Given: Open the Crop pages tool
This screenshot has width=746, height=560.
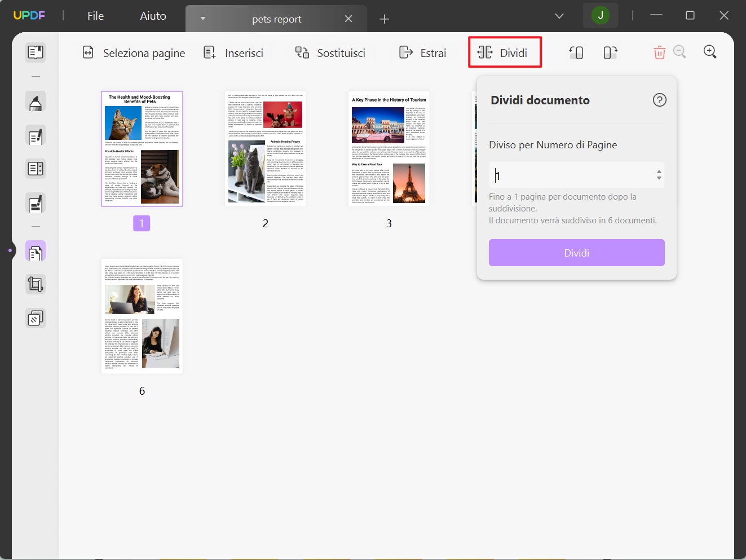Looking at the screenshot, I should click(x=36, y=284).
